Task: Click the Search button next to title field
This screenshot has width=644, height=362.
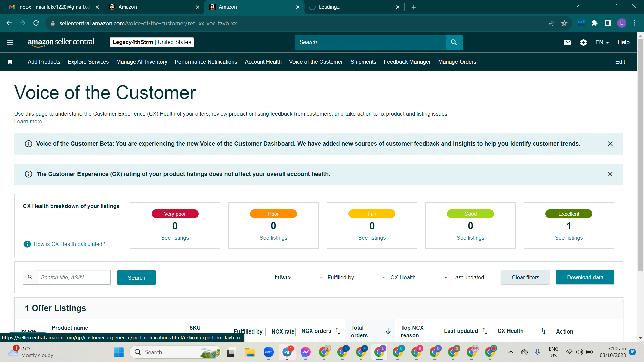Action: tap(137, 278)
